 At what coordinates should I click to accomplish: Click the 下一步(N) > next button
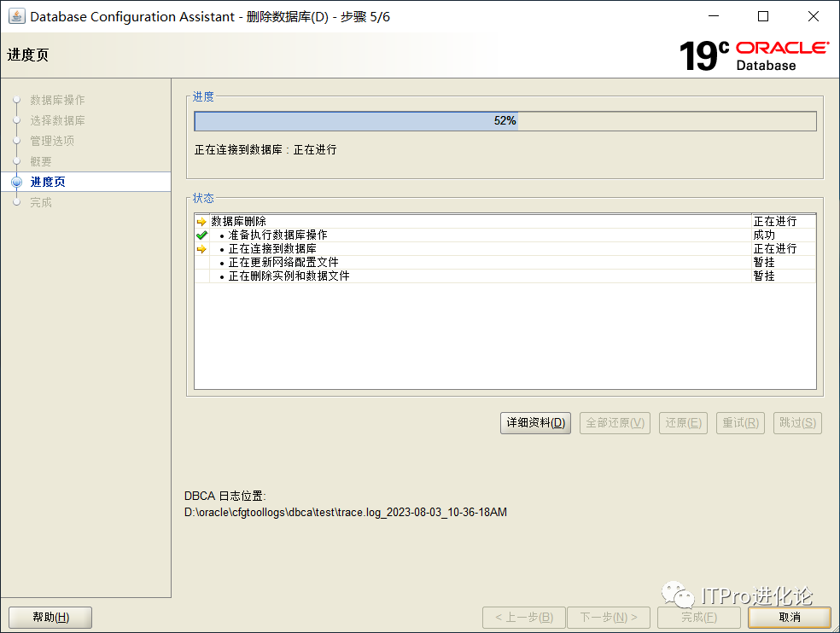click(x=609, y=618)
